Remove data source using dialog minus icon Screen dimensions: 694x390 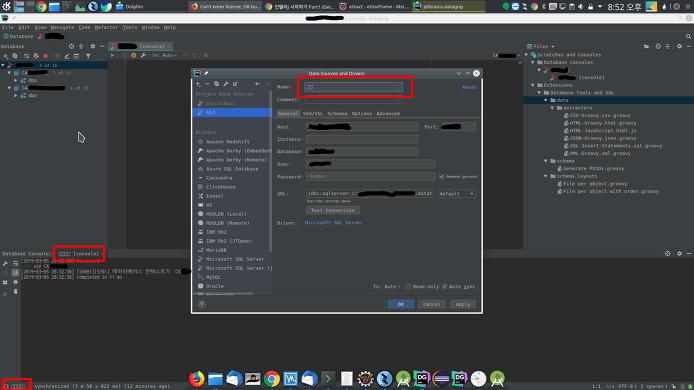pos(207,84)
